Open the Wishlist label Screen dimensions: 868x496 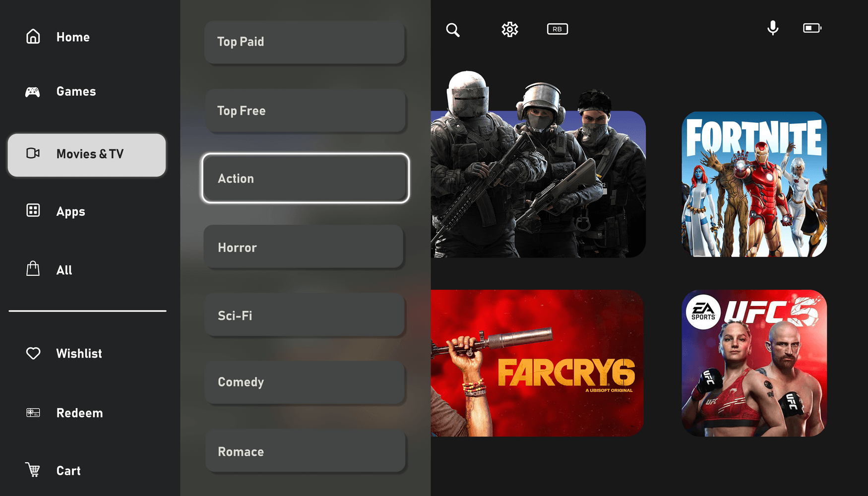tap(79, 354)
